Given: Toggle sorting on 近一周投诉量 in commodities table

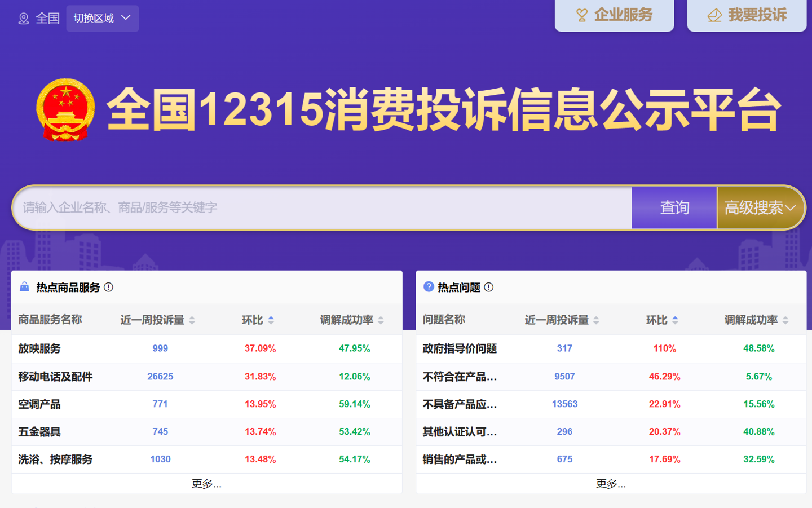Looking at the screenshot, I should (x=192, y=320).
